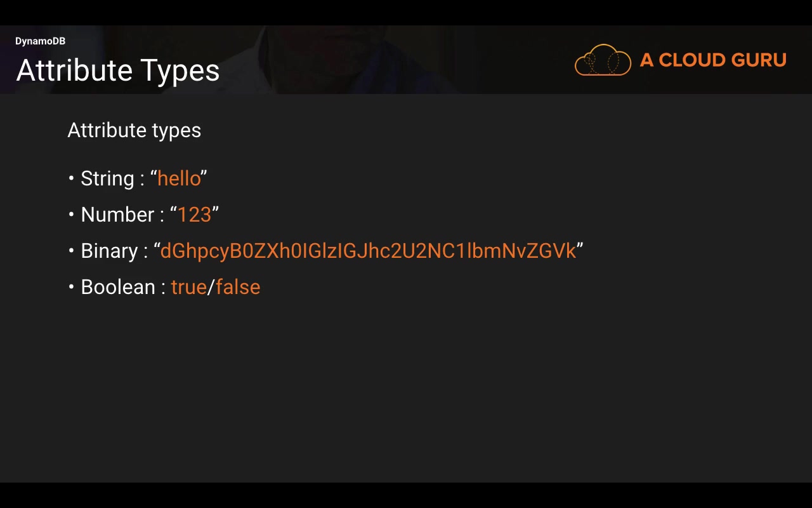The height and width of the screenshot is (508, 812).
Task: Click the small DynamoDB label
Action: click(x=40, y=41)
